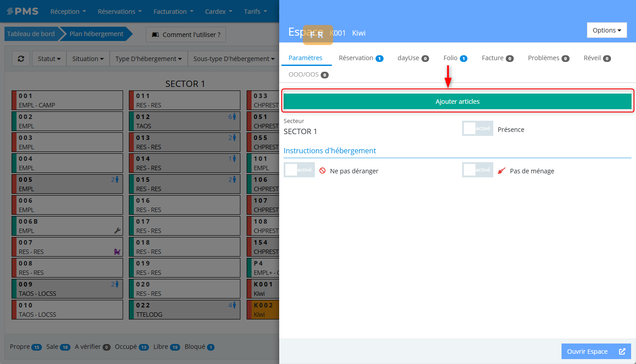Click the baby stroller icon on room 007
This screenshot has width=636, height=364.
117,252
